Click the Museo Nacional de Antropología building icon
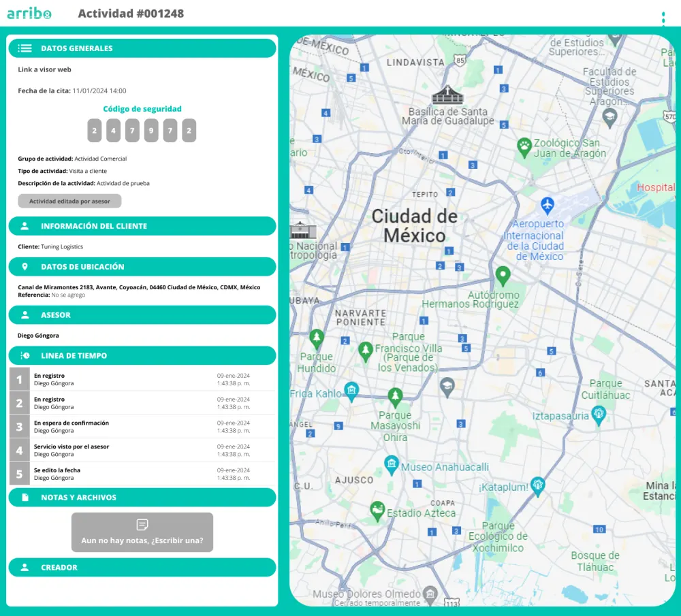This screenshot has height=616, width=681. coord(303,230)
